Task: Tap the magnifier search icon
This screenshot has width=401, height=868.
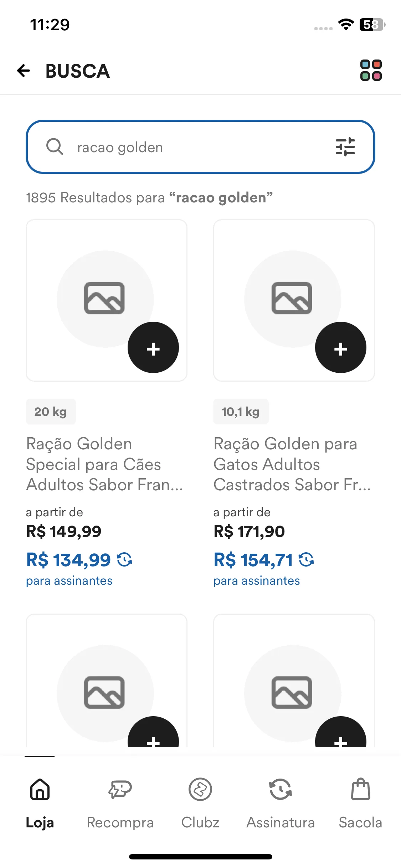Action: click(55, 147)
